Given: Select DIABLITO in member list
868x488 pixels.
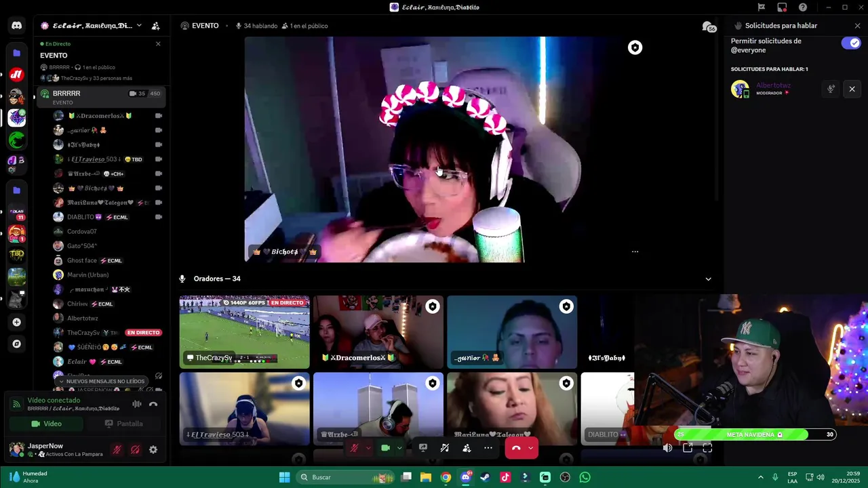Looking at the screenshot, I should [x=107, y=217].
